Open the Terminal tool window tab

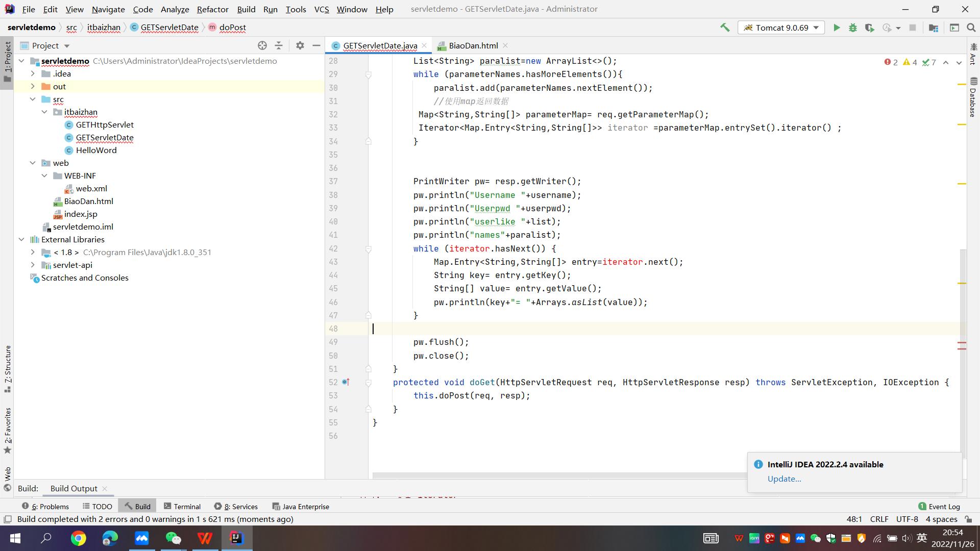182,507
